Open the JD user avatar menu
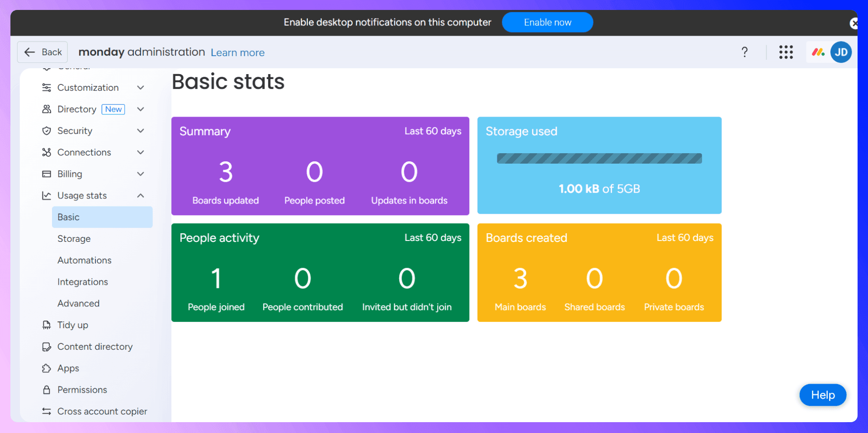This screenshot has height=433, width=868. pyautogui.click(x=841, y=52)
